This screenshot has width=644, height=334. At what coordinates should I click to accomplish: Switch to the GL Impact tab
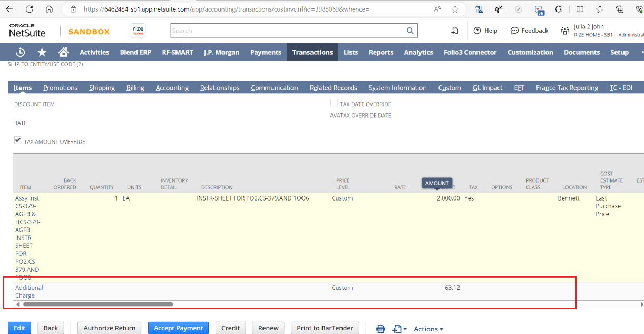pyautogui.click(x=487, y=88)
